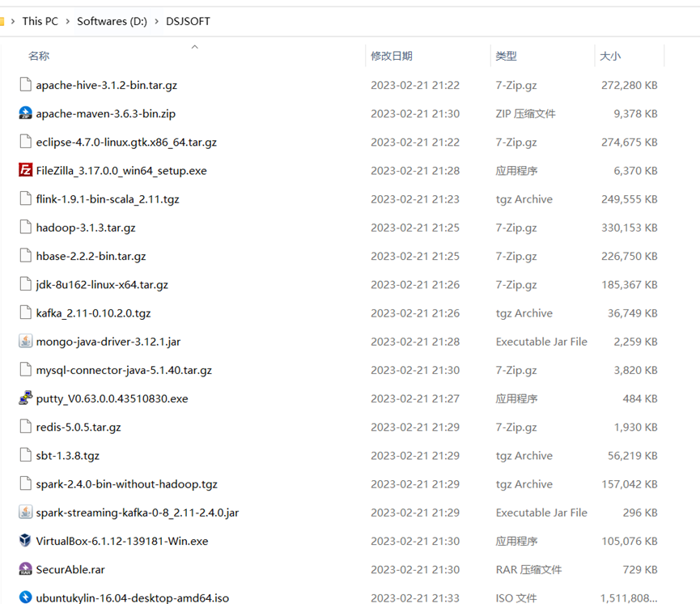700x604 pixels.
Task: Select file name mongo-java-driver-3.12.1.jar
Action: pos(108,342)
